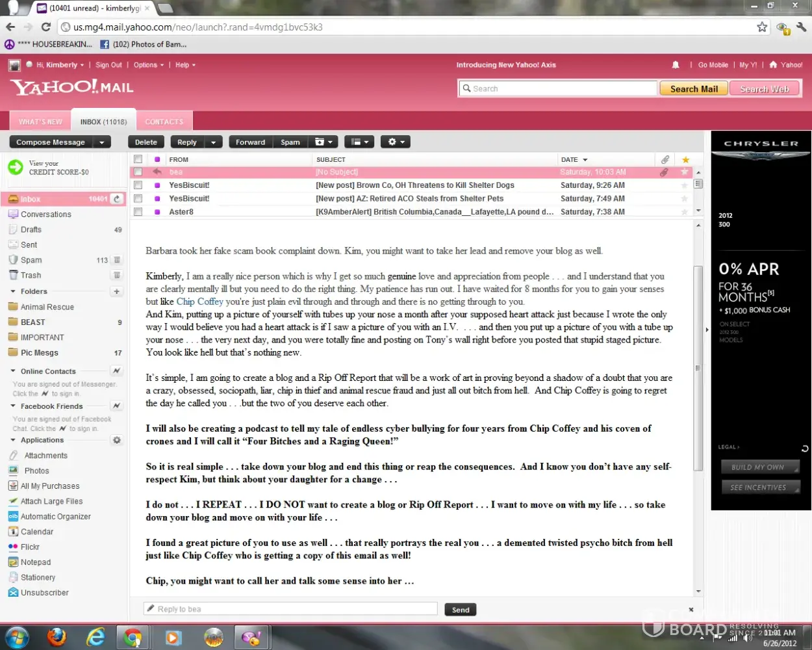Collapse the Folders section
The image size is (812, 650).
tap(13, 292)
